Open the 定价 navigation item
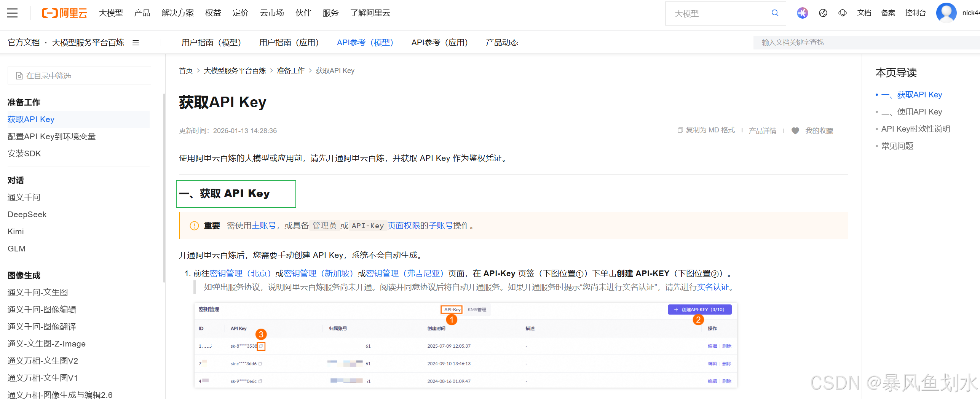 click(x=241, y=13)
